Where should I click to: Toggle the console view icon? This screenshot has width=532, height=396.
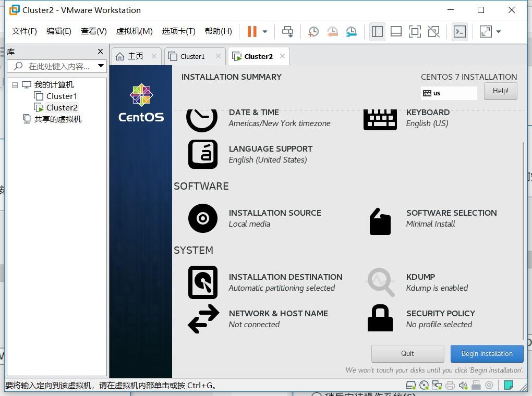[460, 32]
